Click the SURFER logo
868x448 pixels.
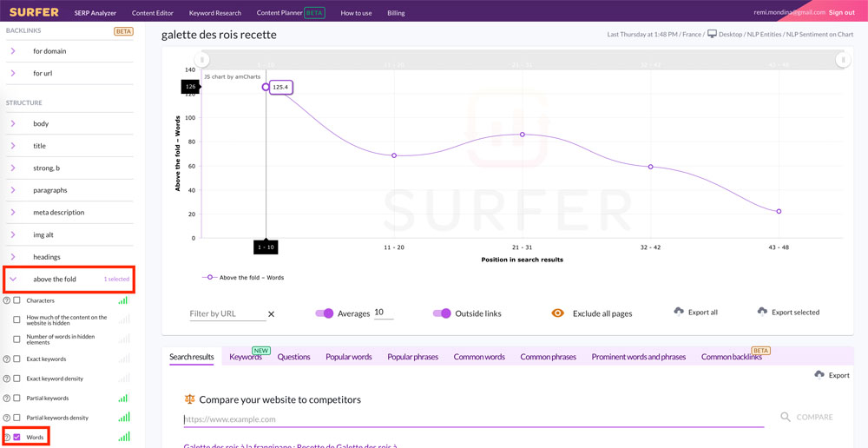[x=34, y=12]
